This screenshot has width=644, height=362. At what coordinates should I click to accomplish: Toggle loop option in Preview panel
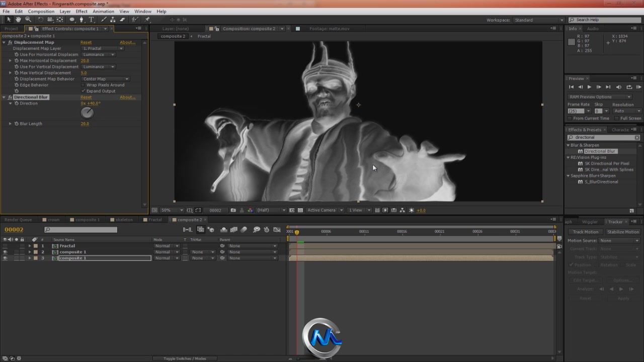pos(629,87)
